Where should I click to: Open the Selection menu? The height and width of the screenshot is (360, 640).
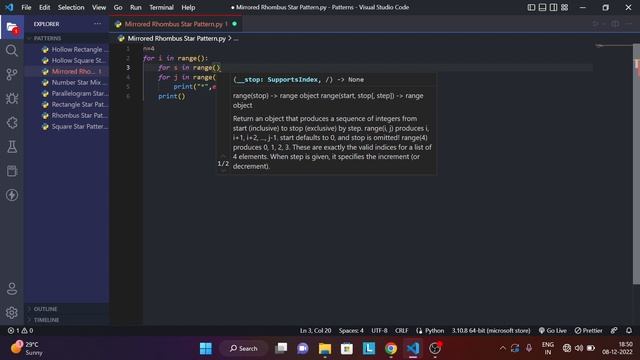coord(71,7)
